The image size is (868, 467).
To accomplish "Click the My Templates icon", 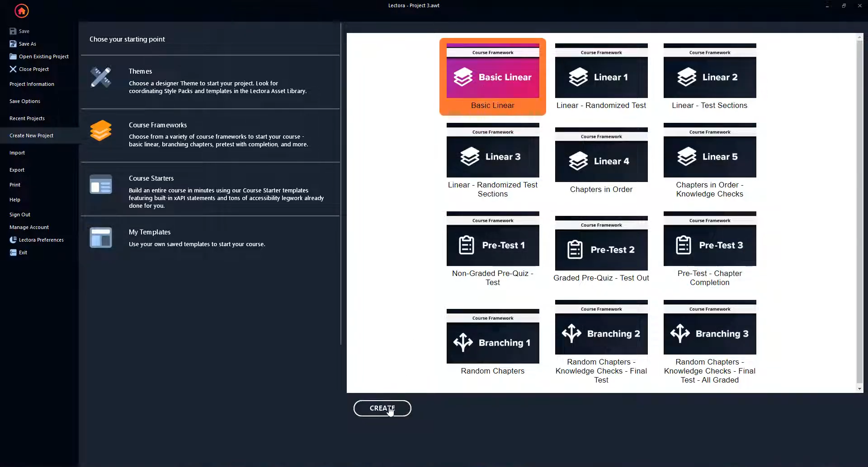I will pyautogui.click(x=100, y=238).
